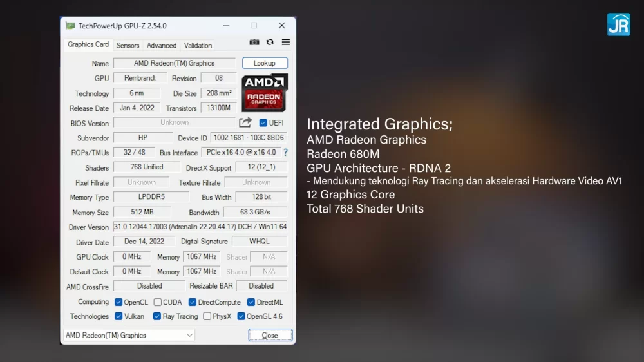This screenshot has width=644, height=362.
Task: Click the BIOS share/export icon
Action: [x=245, y=122]
